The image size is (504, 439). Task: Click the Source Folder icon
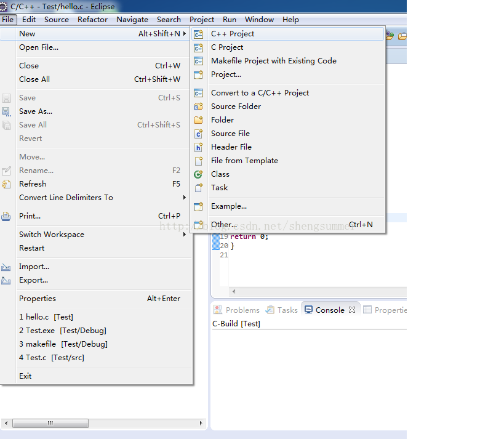tap(199, 107)
